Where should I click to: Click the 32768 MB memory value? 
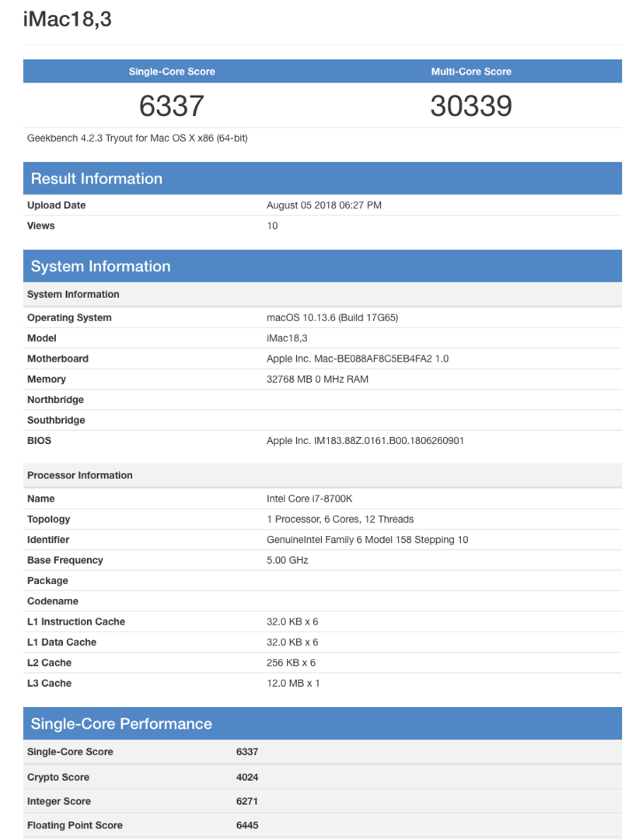click(318, 380)
